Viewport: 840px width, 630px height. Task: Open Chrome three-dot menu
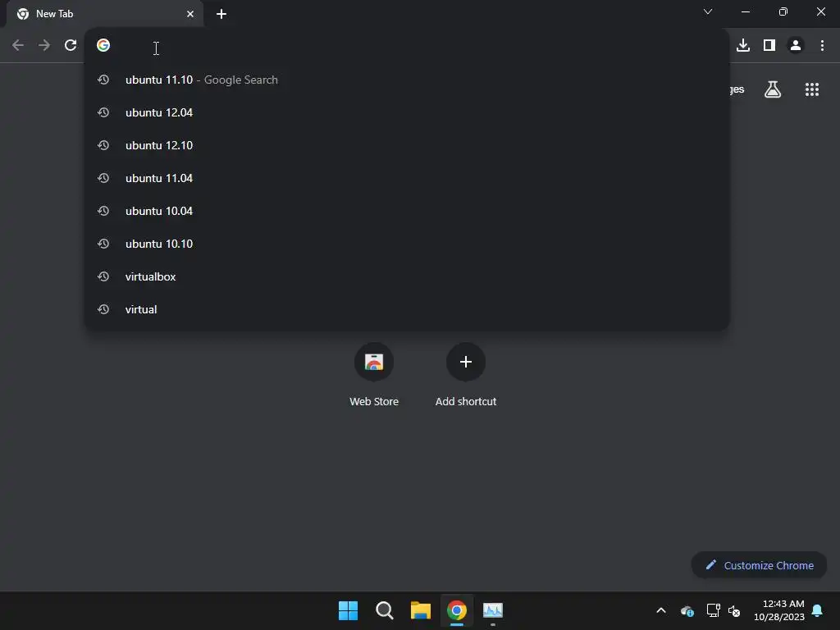tap(822, 46)
